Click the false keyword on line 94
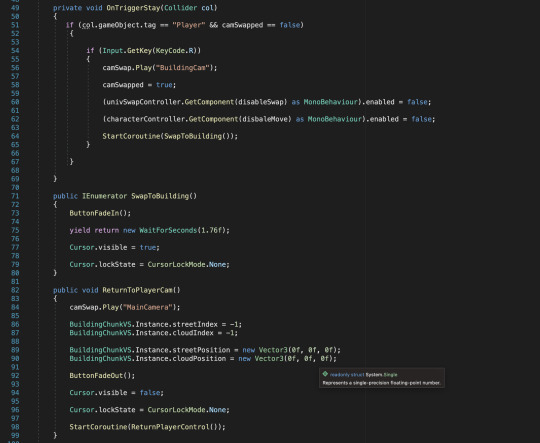Viewport: 540px width, 443px height. click(x=150, y=393)
